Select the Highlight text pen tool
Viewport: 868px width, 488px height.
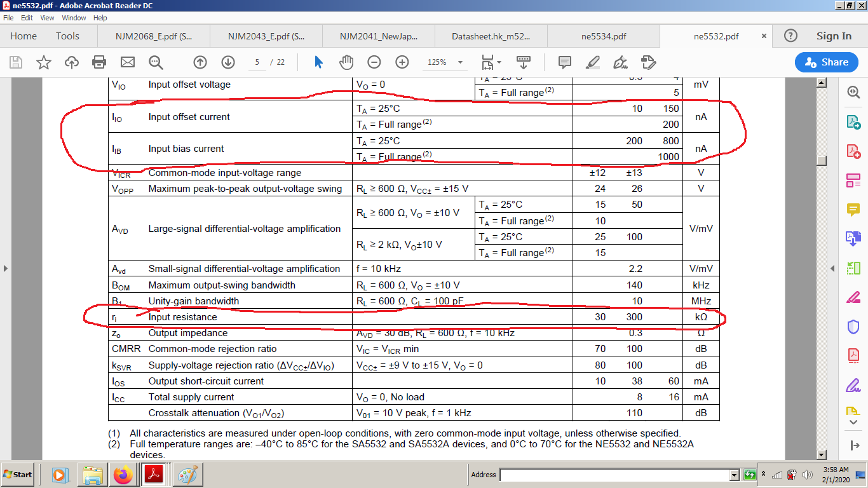point(592,62)
